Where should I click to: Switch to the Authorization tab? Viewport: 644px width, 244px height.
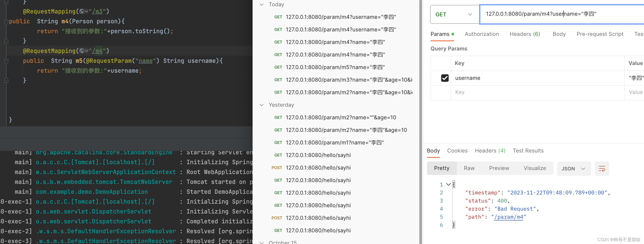pos(482,34)
